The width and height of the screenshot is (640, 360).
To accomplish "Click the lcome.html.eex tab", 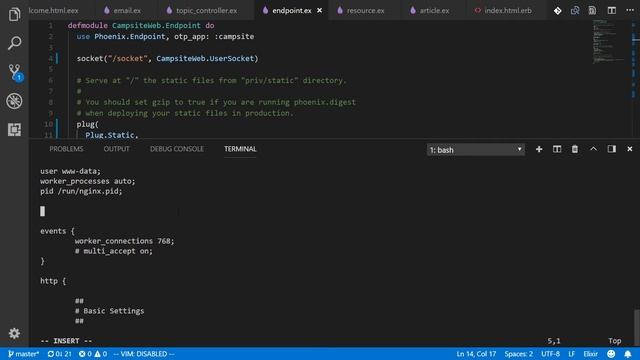I will (53, 11).
